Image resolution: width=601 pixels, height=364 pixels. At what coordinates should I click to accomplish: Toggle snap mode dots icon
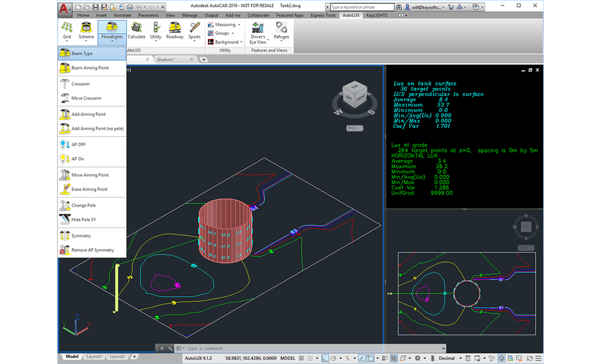click(310, 359)
